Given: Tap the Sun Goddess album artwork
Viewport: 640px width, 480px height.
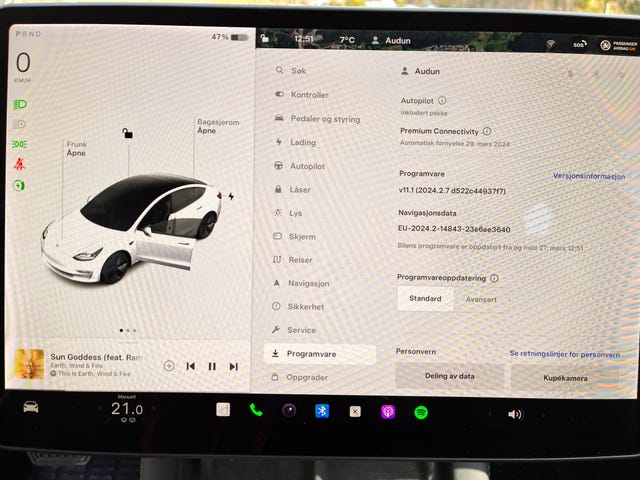Looking at the screenshot, I should pyautogui.click(x=29, y=364).
